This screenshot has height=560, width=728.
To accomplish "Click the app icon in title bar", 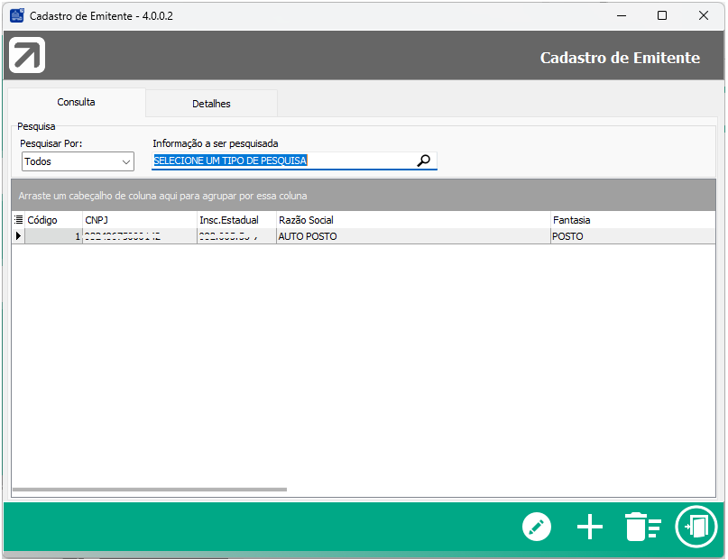I will pyautogui.click(x=16, y=15).
